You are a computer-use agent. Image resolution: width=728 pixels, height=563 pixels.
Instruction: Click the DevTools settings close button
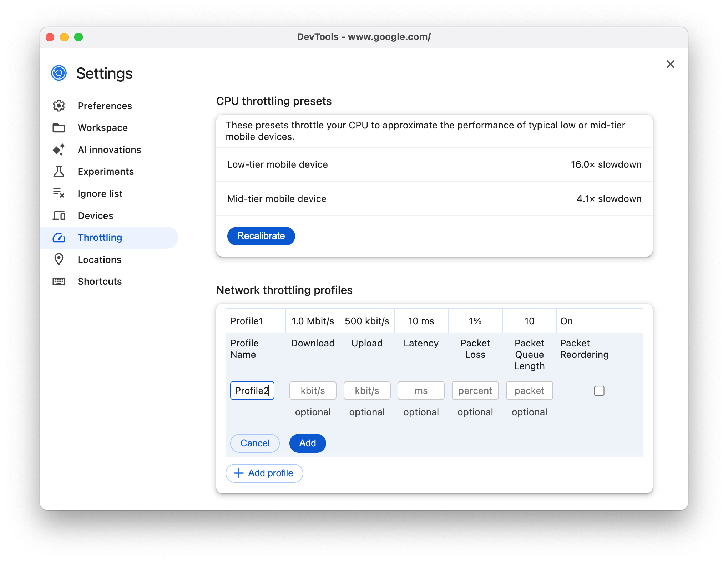tap(671, 64)
